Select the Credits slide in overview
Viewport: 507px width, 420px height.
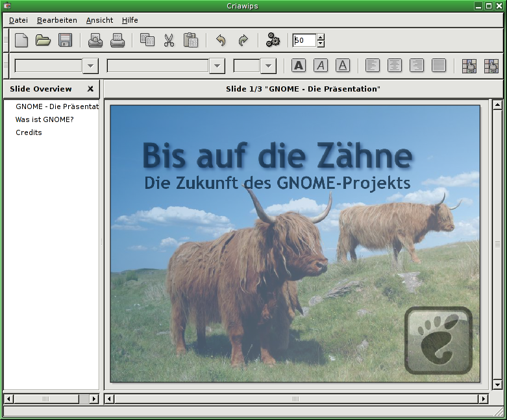(29, 132)
